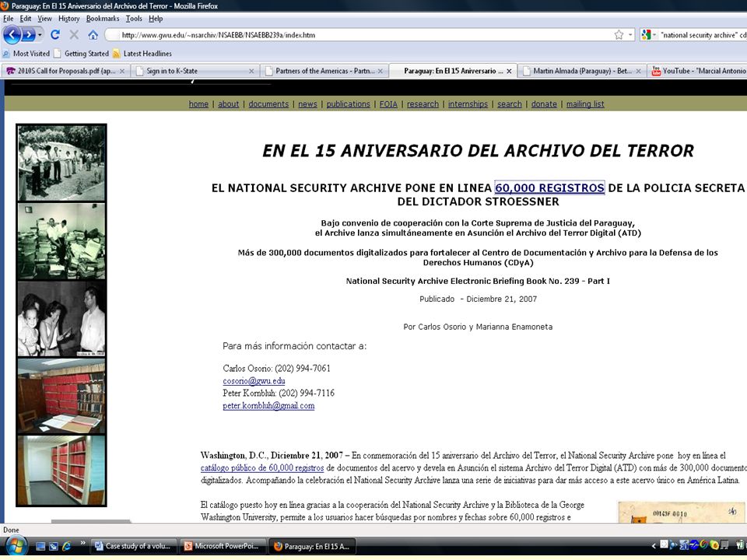Screen dimensions: 747x560
Task: Click the black-and-white family photo
Action: click(x=61, y=319)
